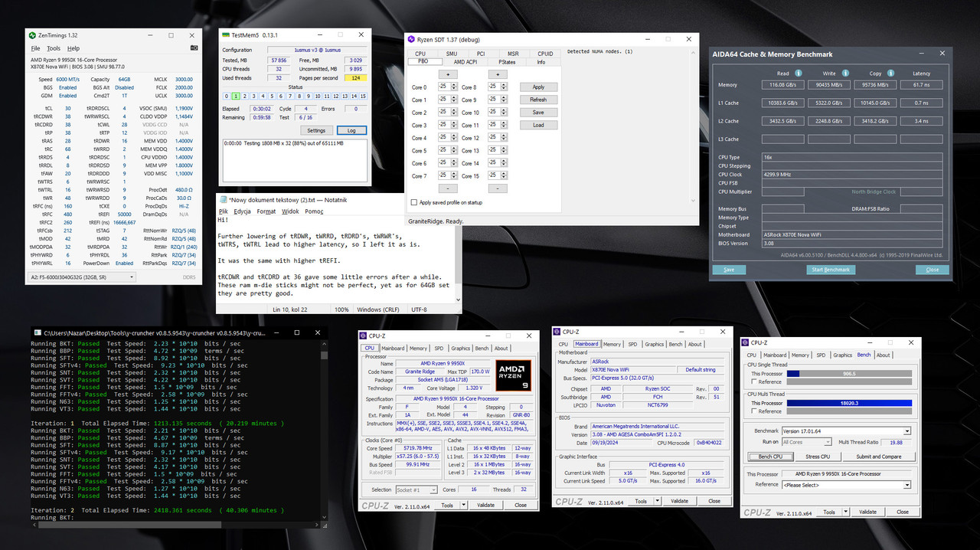This screenshot has height=550, width=980.
Task: Click the ZenTimings title bar logo icon
Action: pyautogui.click(x=31, y=35)
